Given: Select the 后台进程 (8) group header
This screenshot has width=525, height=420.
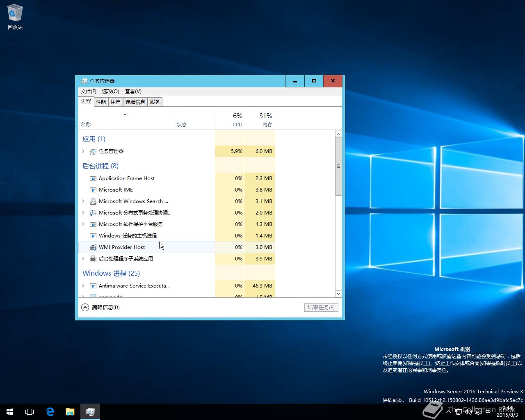Looking at the screenshot, I should (100, 166).
